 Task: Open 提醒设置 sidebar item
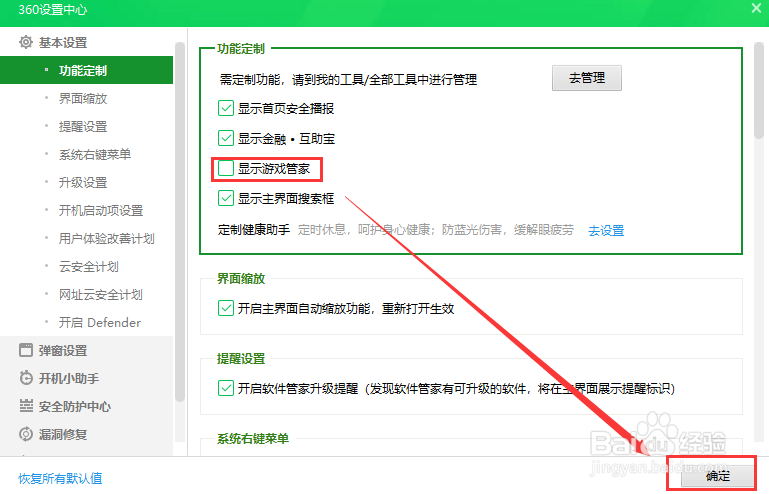83,127
